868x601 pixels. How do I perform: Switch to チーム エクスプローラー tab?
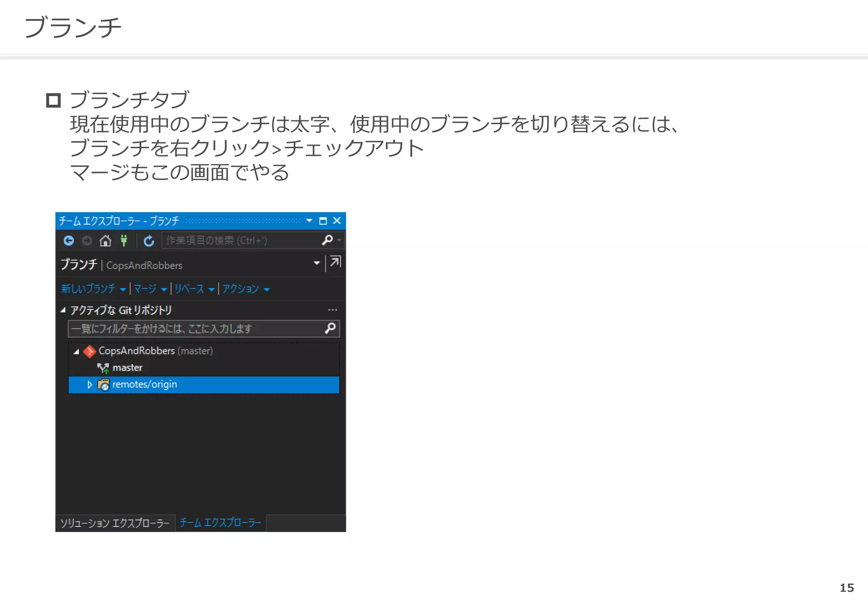(x=220, y=523)
